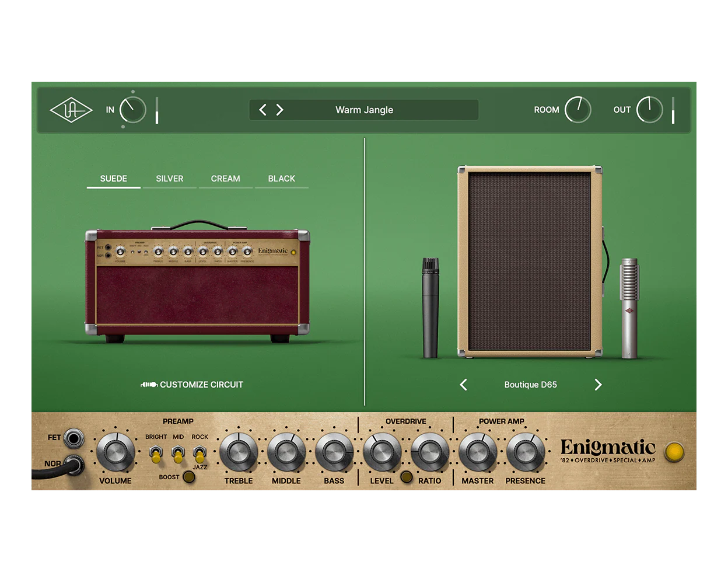Viewport: 728px width, 572px height.
Task: Select the SILVER amp style tab
Action: point(170,179)
